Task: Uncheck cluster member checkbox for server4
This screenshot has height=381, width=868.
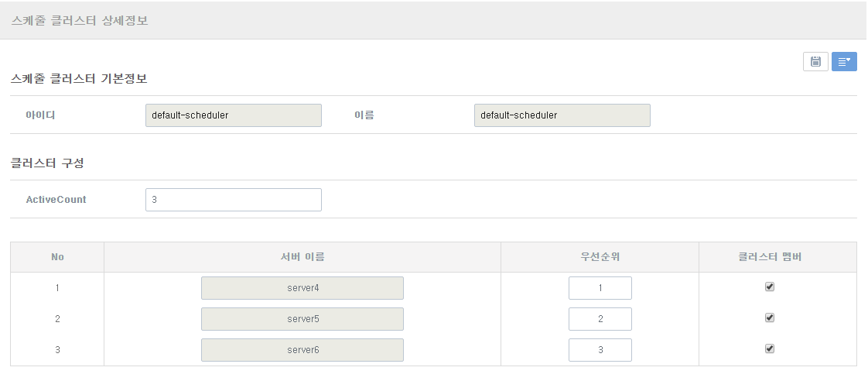Action: click(x=769, y=287)
